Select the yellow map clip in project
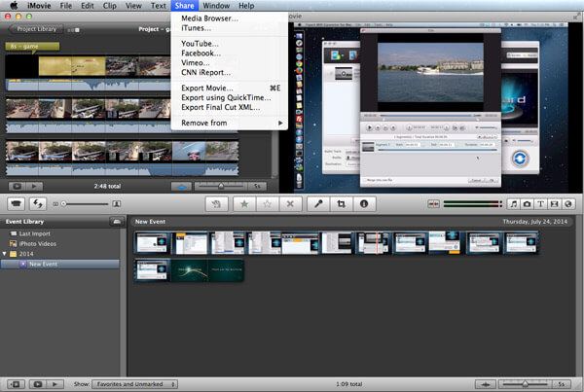The height and width of the screenshot is (392, 584). (x=72, y=66)
